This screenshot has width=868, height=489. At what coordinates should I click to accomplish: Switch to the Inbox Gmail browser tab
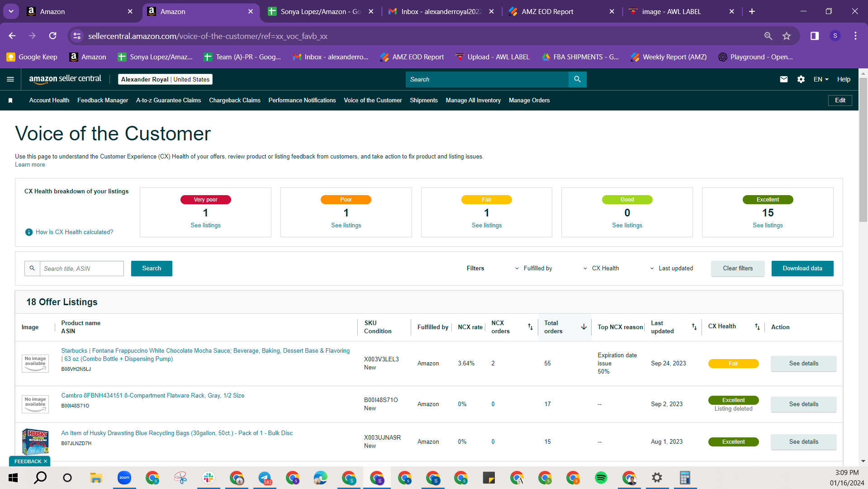click(x=441, y=11)
